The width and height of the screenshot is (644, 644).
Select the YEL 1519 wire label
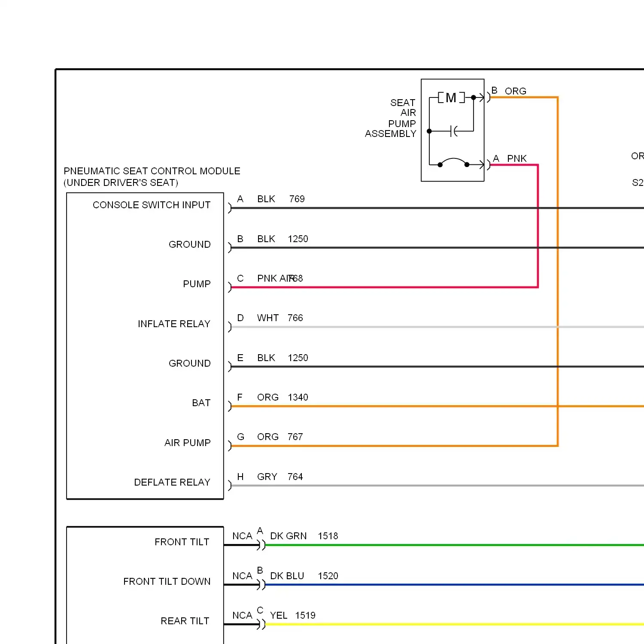point(293,615)
